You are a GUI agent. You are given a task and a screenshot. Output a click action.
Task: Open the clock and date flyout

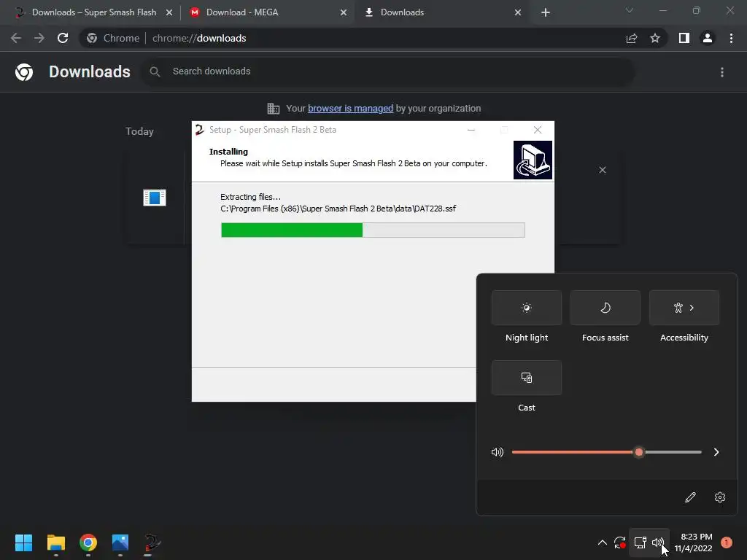(694, 542)
